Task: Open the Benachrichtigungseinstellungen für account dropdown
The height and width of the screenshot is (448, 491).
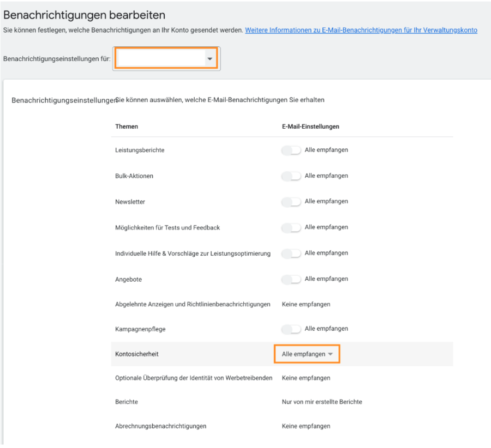Action: point(166,58)
